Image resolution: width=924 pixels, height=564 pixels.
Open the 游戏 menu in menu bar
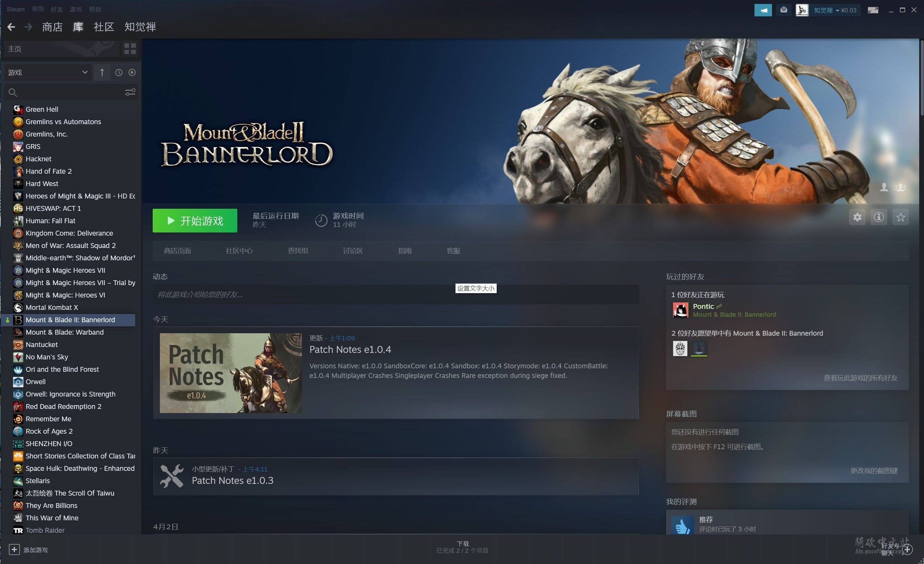coord(76,9)
